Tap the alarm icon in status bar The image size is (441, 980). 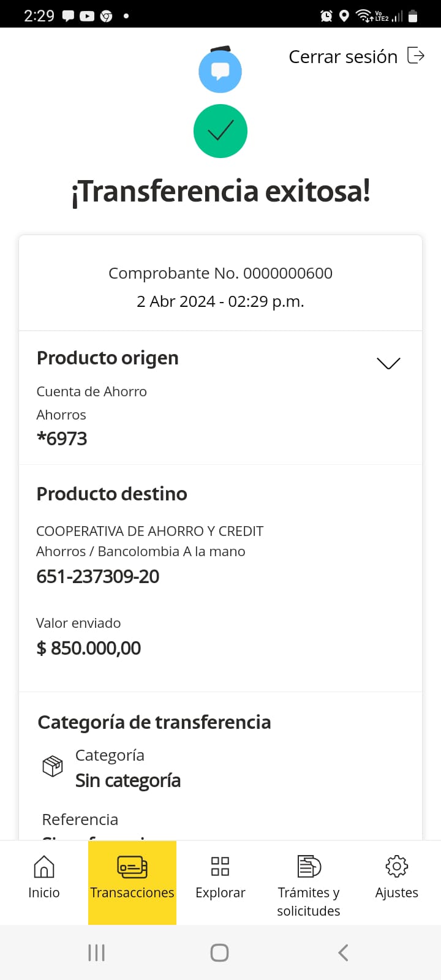[326, 16]
